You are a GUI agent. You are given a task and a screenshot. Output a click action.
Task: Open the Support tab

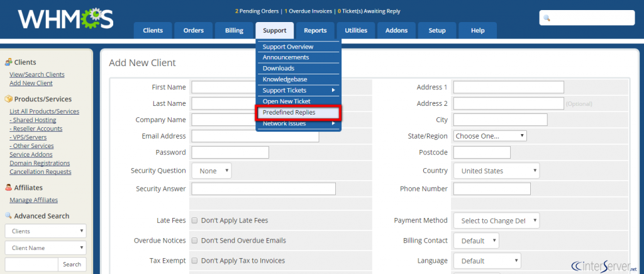(275, 30)
